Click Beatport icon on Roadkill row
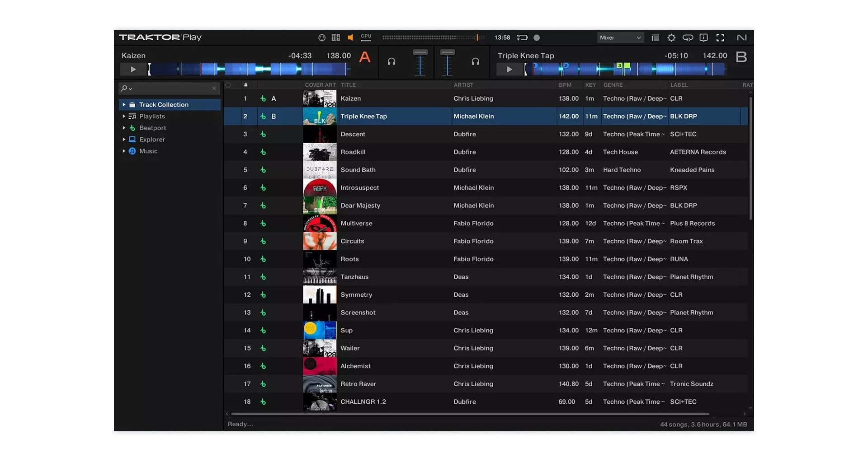Screen dimensions: 868x462 (263, 152)
